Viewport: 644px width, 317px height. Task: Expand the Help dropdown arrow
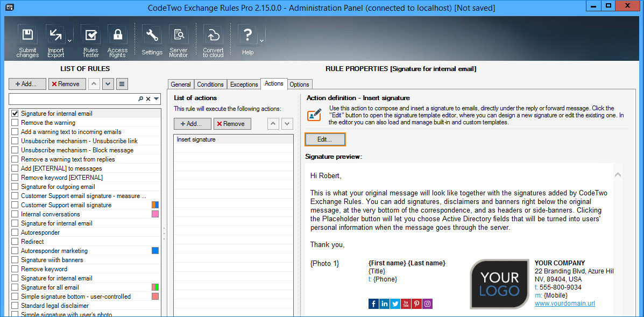261,41
